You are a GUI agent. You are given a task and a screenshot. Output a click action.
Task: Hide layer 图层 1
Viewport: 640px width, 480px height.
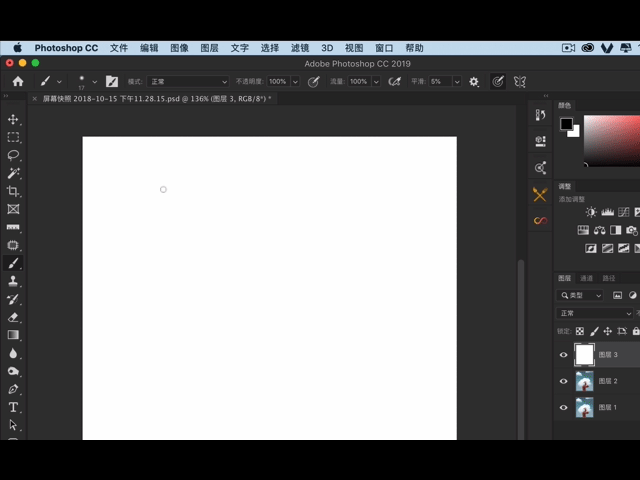[564, 407]
